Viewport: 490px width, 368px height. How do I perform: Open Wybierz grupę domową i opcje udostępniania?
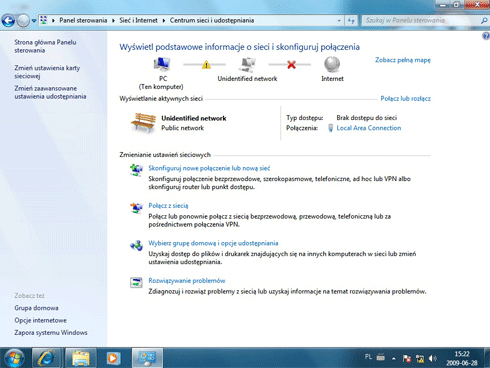(213, 243)
